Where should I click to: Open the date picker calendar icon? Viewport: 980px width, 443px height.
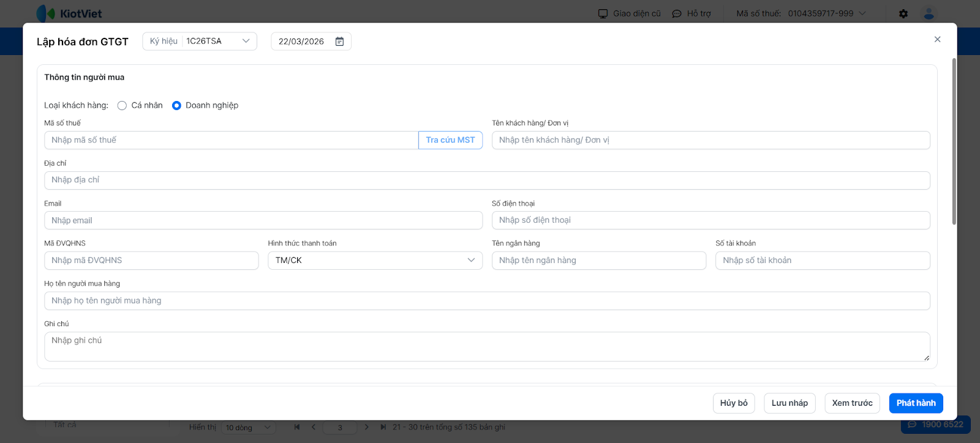click(x=339, y=42)
